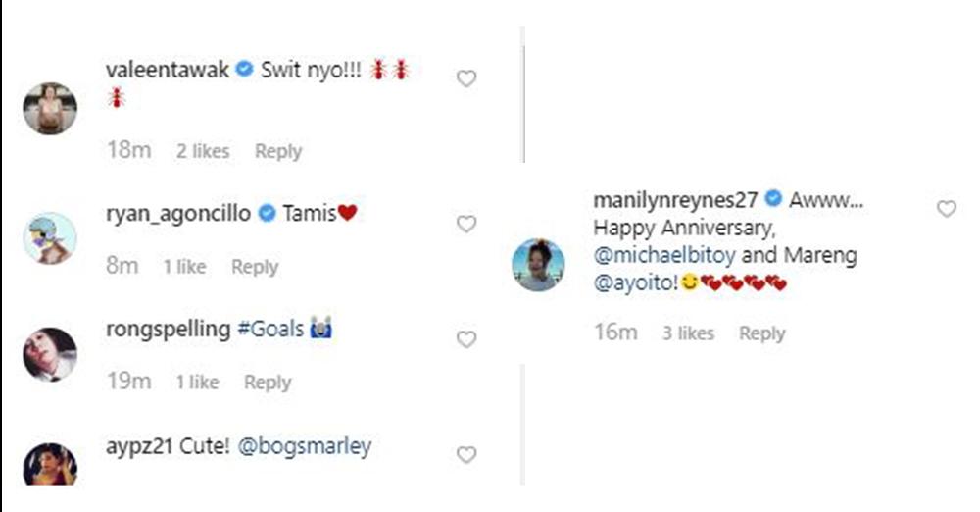Screen dimensions: 980x512
Task: Reply to ryan_agoncillo's comment
Action: pyautogui.click(x=255, y=267)
